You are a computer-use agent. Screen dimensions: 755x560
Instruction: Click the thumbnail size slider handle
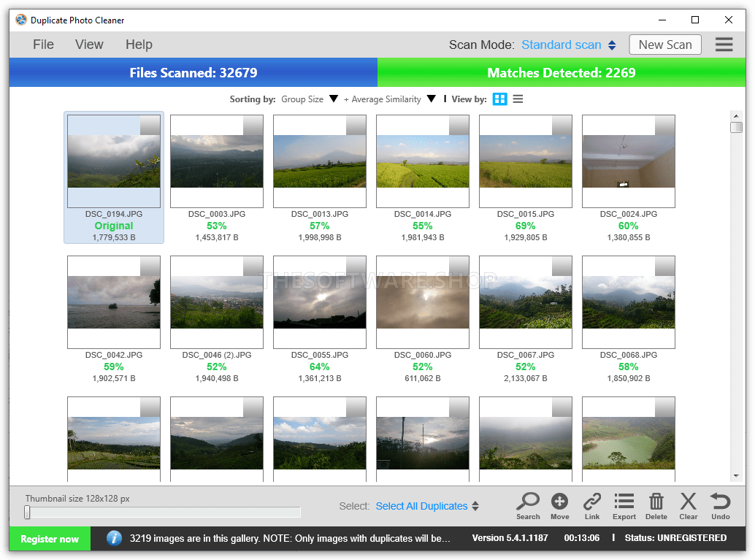(x=28, y=513)
